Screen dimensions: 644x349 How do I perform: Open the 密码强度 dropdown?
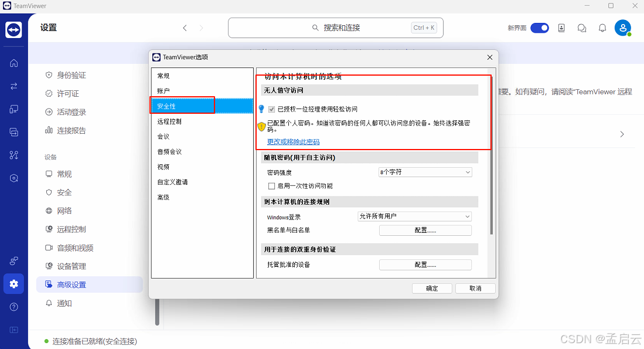[x=425, y=172]
